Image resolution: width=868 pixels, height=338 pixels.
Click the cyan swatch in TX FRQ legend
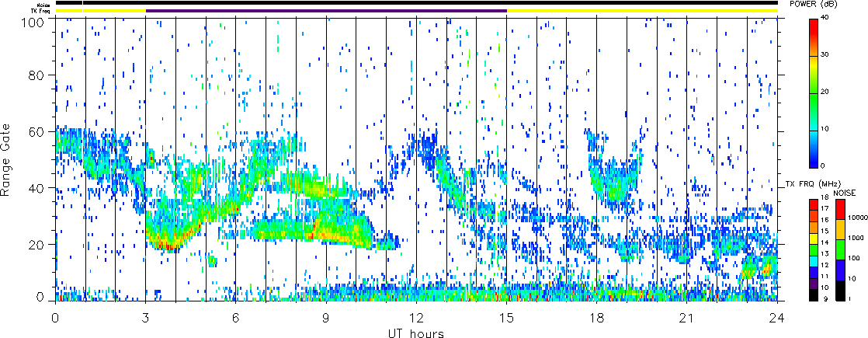pyautogui.click(x=814, y=262)
